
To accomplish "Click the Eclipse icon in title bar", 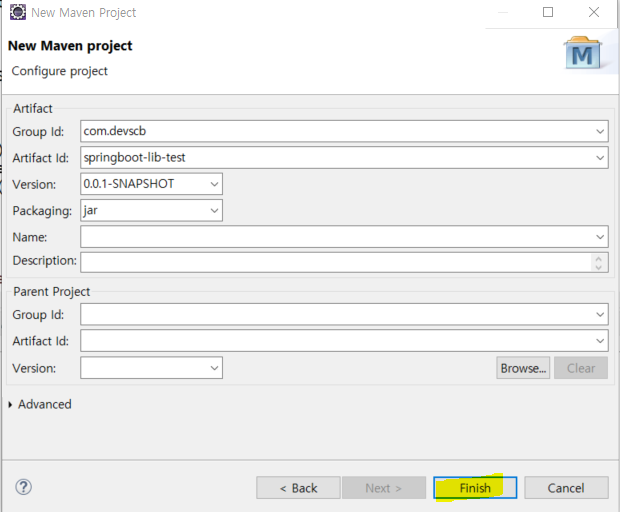I will click(x=18, y=12).
